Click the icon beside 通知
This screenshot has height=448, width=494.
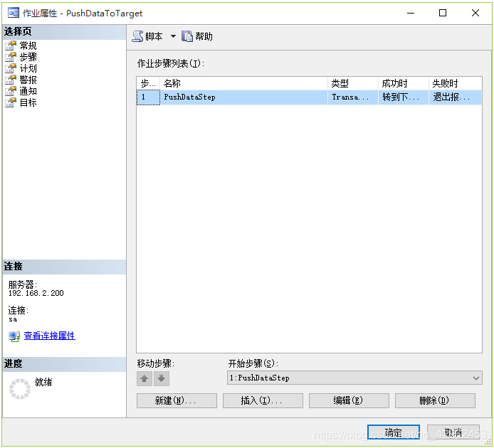tap(11, 91)
